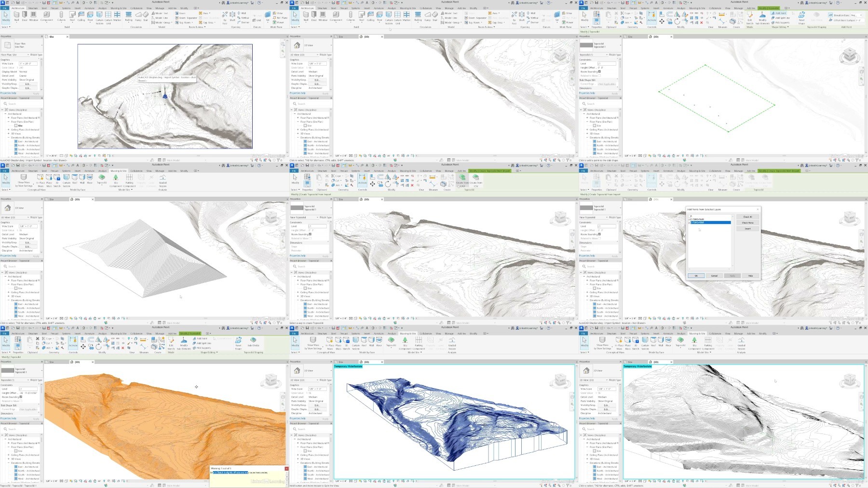Click Sub-Divide in orange topography window
The width and height of the screenshot is (868, 488).
(x=253, y=342)
